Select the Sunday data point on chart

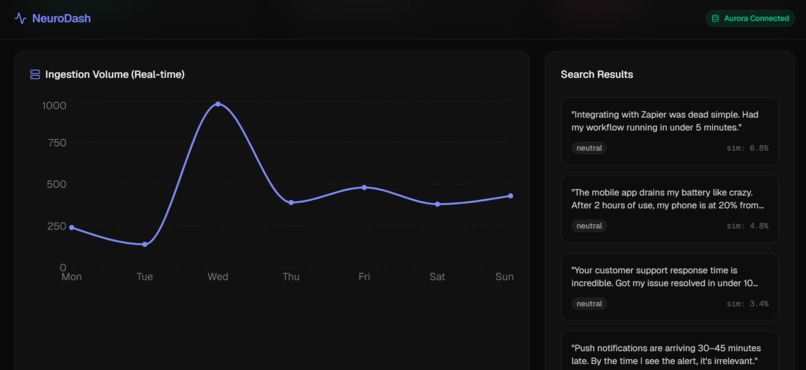(510, 196)
